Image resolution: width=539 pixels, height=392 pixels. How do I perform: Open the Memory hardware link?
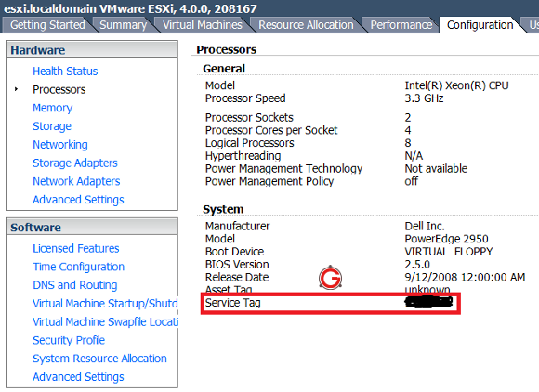[53, 108]
